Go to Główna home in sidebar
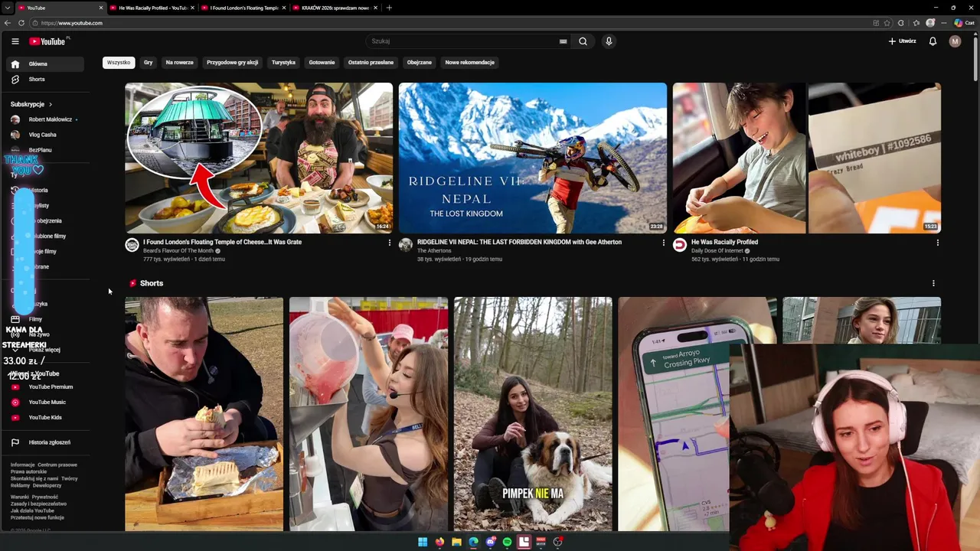Image resolution: width=980 pixels, height=551 pixels. pos(45,64)
